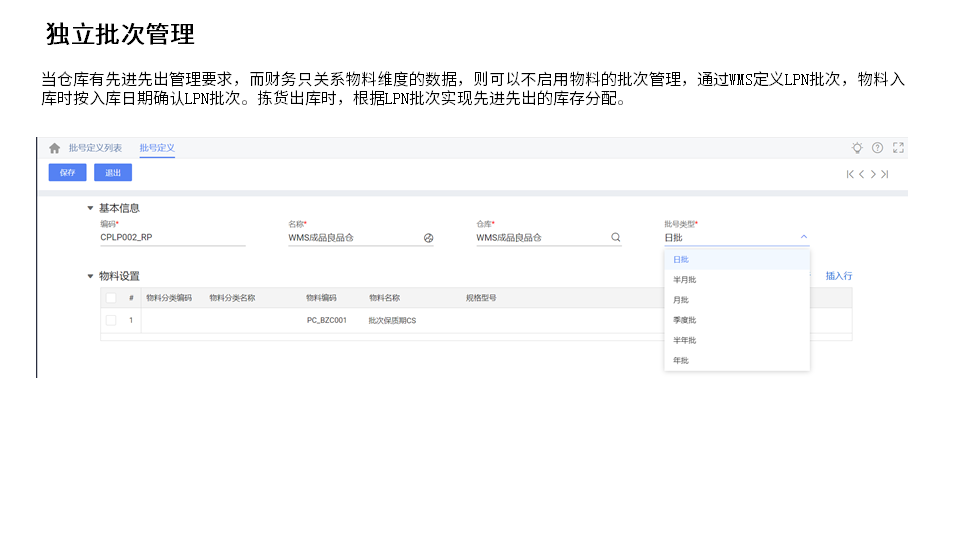
Task: Click the home icon
Action: (55, 148)
